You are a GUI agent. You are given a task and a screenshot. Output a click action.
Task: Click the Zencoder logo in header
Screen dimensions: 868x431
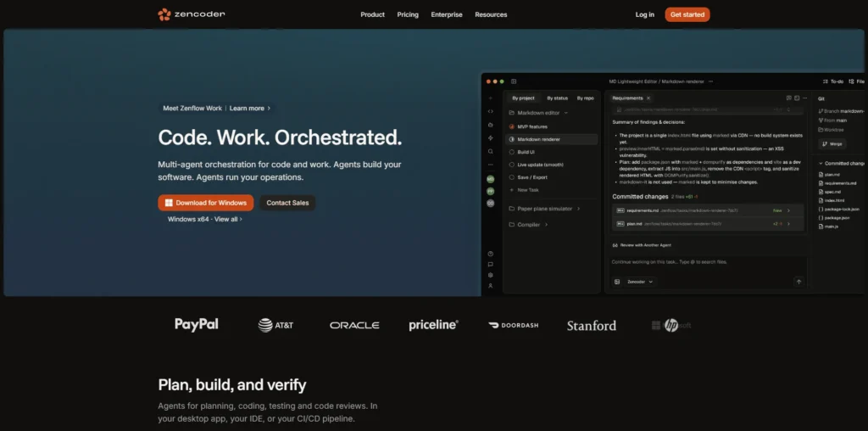point(192,14)
